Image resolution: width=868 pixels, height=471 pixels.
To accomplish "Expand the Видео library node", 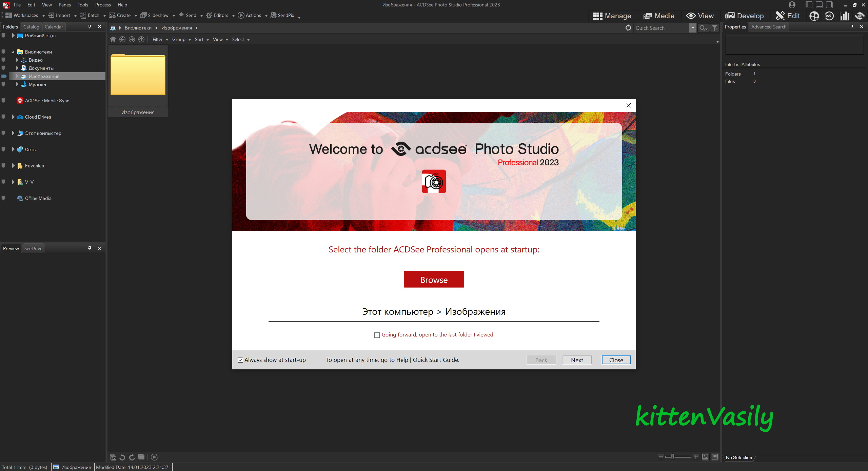I will click(x=17, y=60).
